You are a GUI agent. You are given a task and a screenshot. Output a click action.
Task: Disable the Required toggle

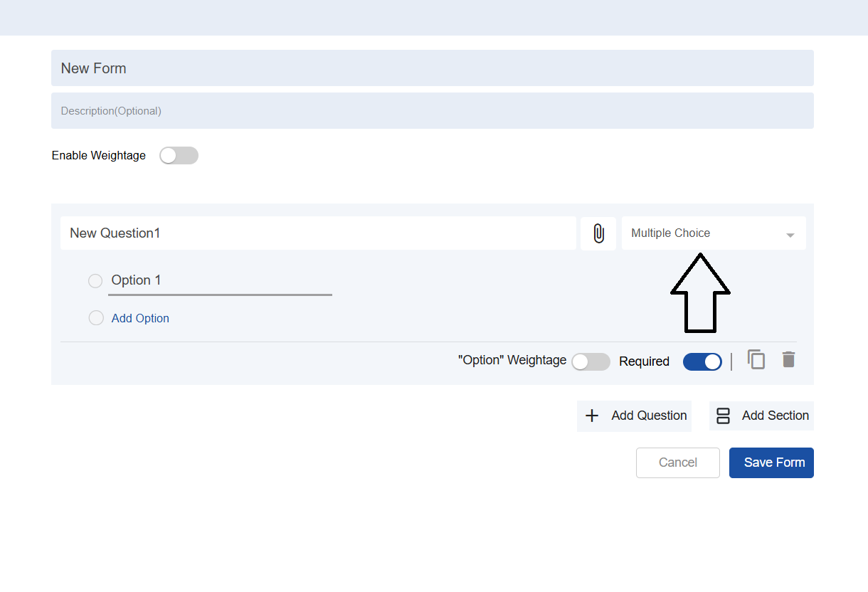click(x=702, y=361)
